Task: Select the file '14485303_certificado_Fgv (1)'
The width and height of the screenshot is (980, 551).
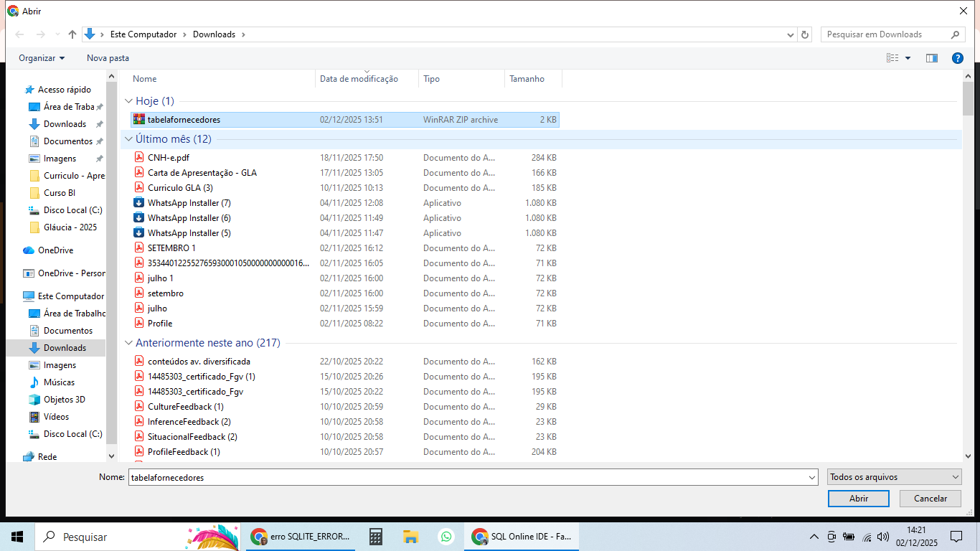Action: point(202,377)
